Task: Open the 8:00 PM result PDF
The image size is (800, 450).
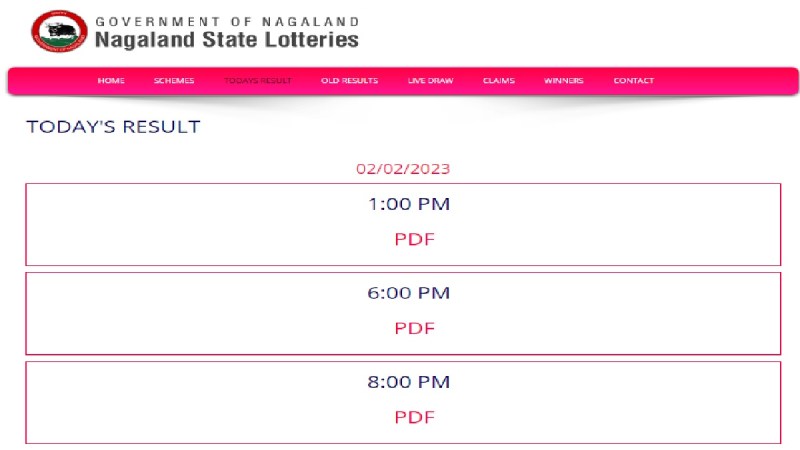Action: coord(414,417)
